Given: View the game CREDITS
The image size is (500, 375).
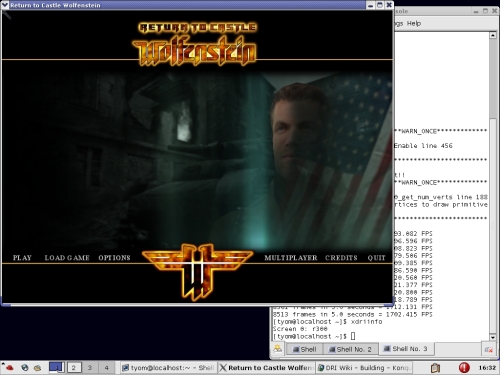Looking at the screenshot, I should pos(341,258).
